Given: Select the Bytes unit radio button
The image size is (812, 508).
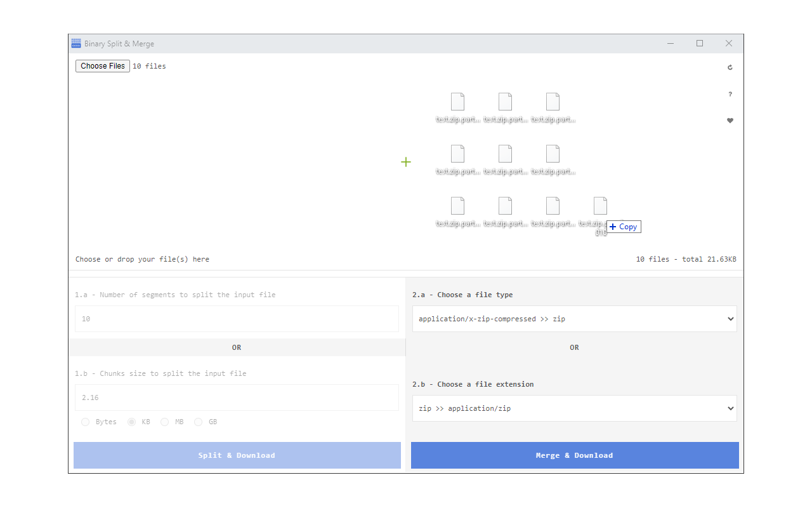Looking at the screenshot, I should tap(86, 422).
